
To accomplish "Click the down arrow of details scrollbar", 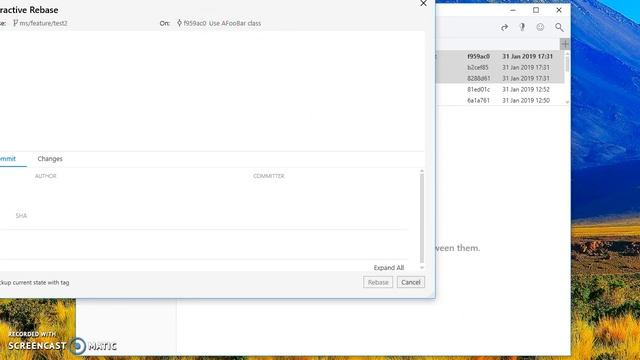I will point(422,267).
